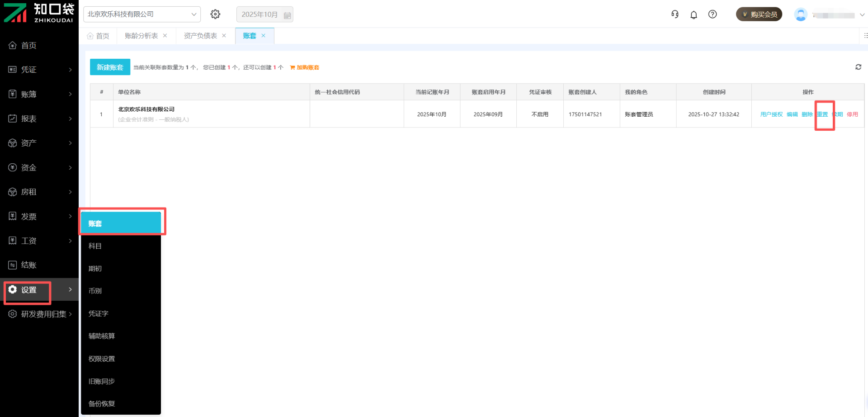Click the 加购账套 link

(305, 67)
